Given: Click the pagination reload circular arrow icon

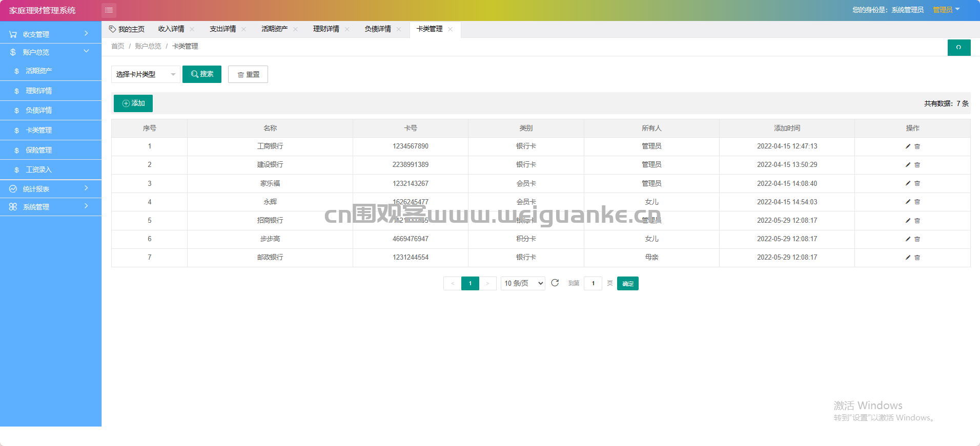Looking at the screenshot, I should point(555,283).
